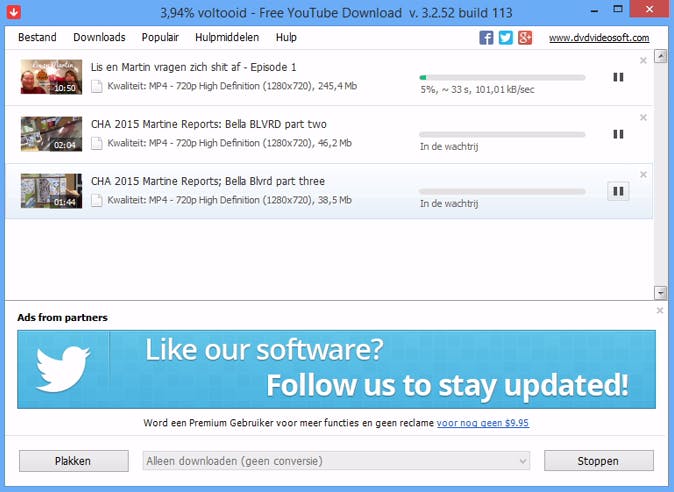Open the Hulpmiddelen menu
674x492 pixels.
227,37
